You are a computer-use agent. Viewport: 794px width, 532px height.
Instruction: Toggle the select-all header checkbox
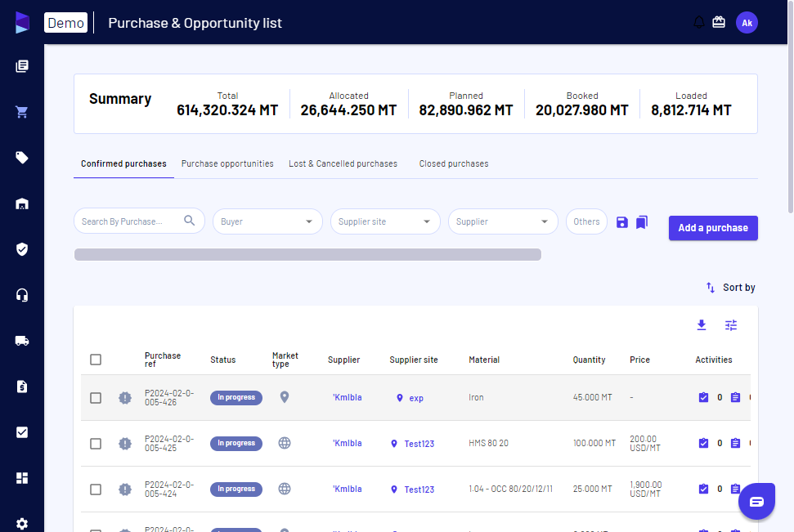tap(96, 360)
